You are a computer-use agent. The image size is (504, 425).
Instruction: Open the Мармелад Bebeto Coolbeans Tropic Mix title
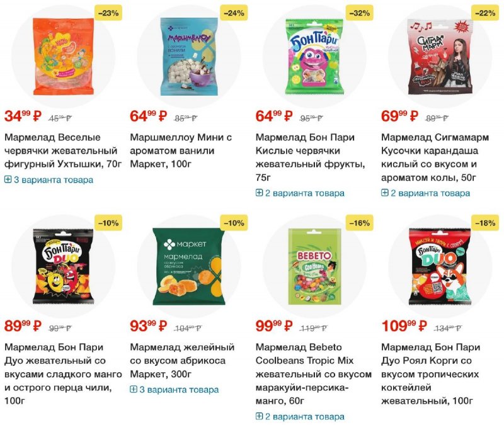pos(313,374)
